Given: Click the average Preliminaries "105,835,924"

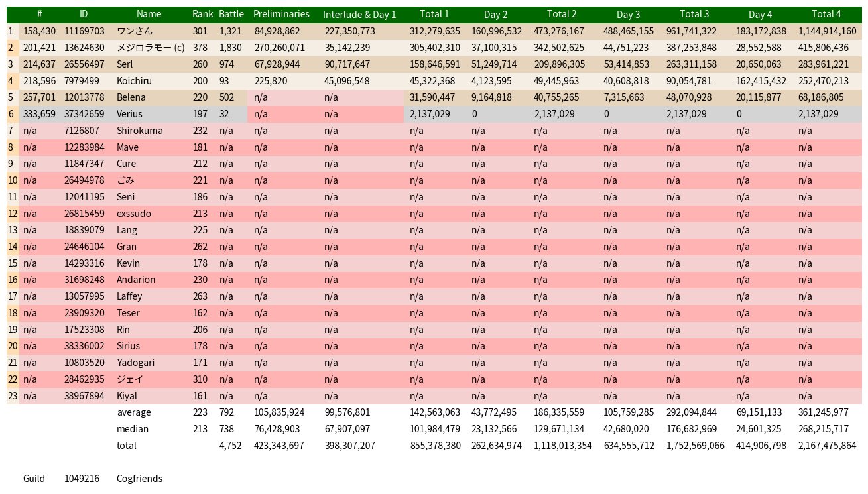Looking at the screenshot, I should 279,412.
